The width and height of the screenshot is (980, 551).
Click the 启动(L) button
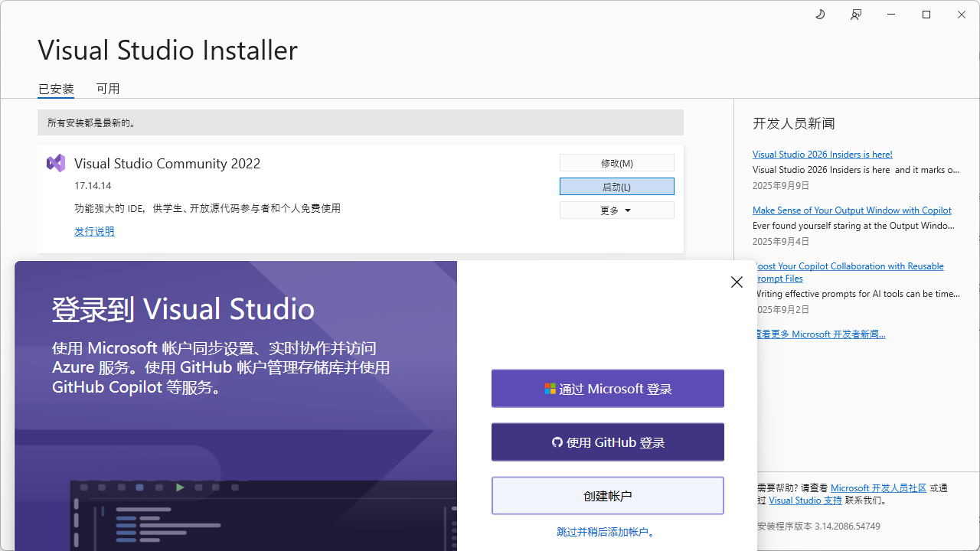617,187
